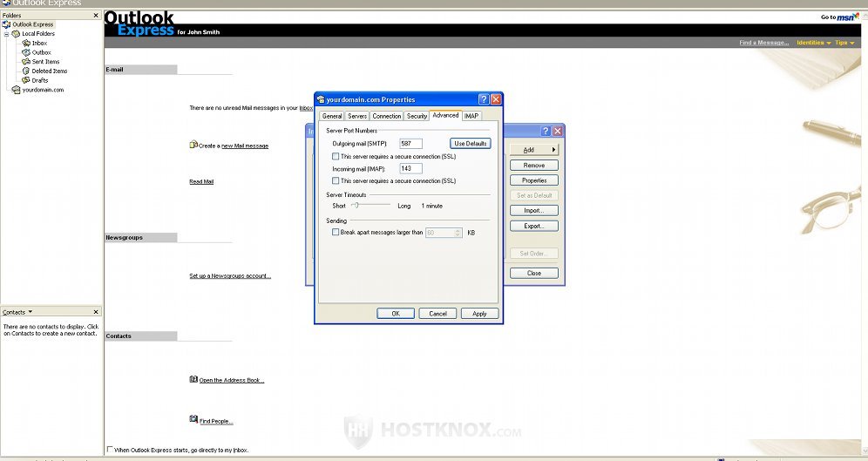Click the help button of Internet Accounts window
This screenshot has height=461, width=868.
(x=546, y=132)
